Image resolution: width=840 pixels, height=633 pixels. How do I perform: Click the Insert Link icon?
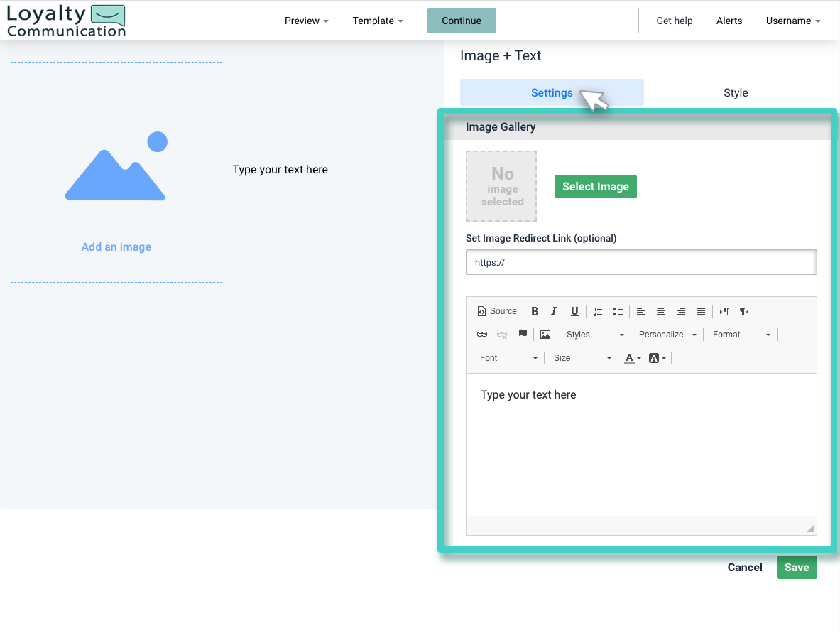coord(482,334)
